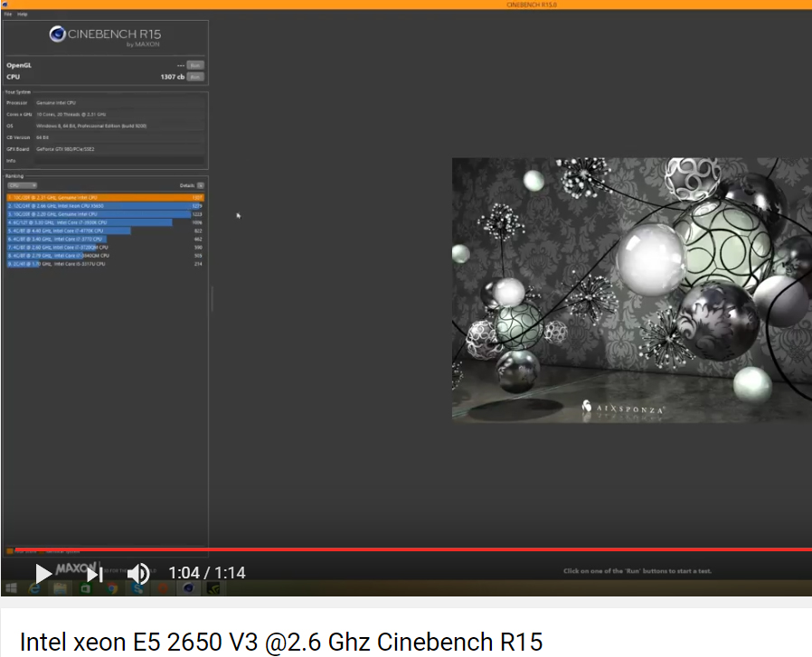Click the 10 Cores, 20 Threads value

[x=71, y=115]
